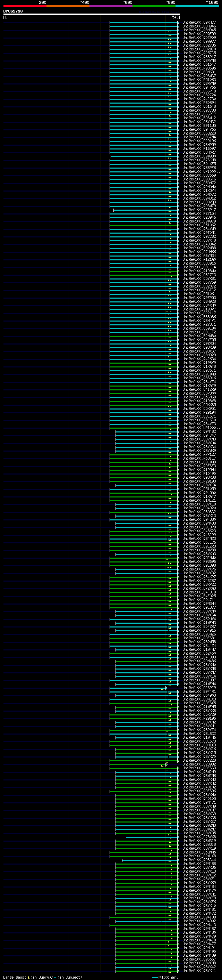222x980 pixels.
Task: Click the red ~20% identity legend bar
Action: 25,6
